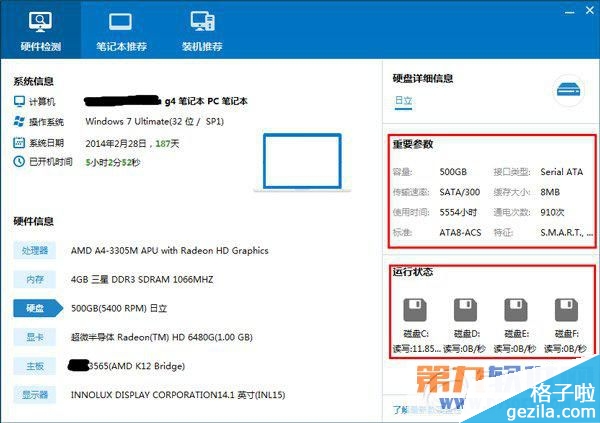Click the 运行状态 heading
Image resolution: width=600 pixels, height=423 pixels.
(x=412, y=272)
